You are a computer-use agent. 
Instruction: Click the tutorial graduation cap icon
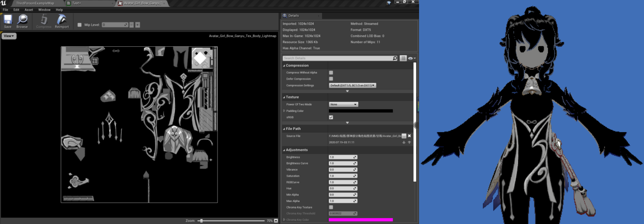[x=389, y=3]
